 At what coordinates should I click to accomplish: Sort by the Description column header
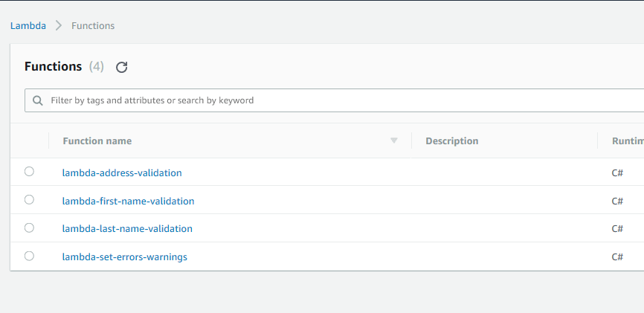[x=452, y=141]
